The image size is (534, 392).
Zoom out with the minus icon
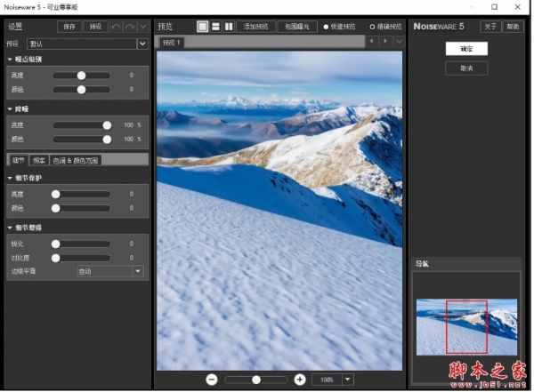point(213,380)
